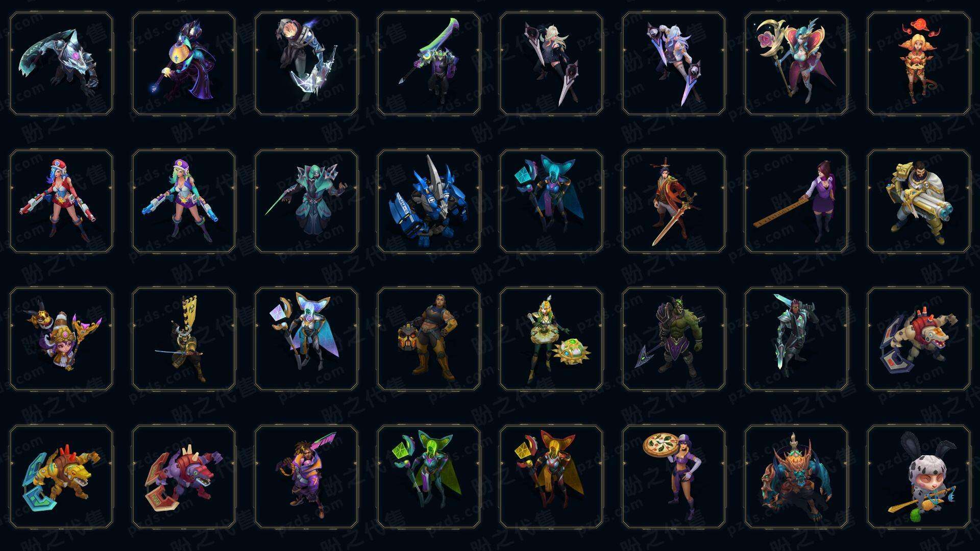The height and width of the screenshot is (551, 980).
Task: Select the purple-robed mage with yellow fan
Action: 184,63
